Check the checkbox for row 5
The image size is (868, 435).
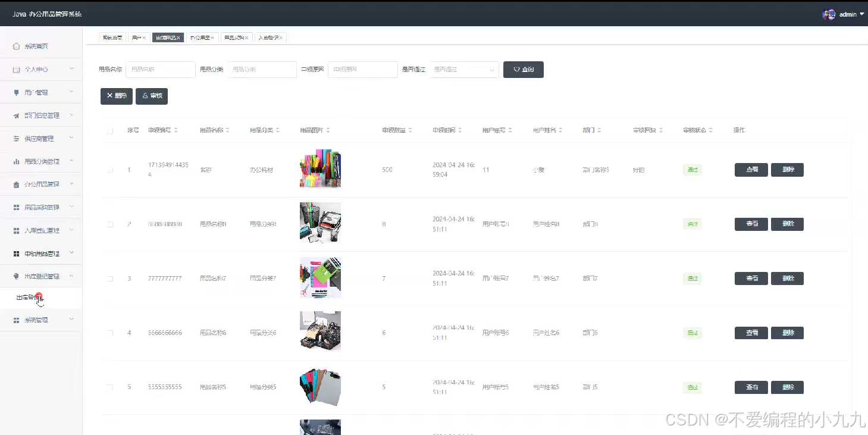pos(110,387)
